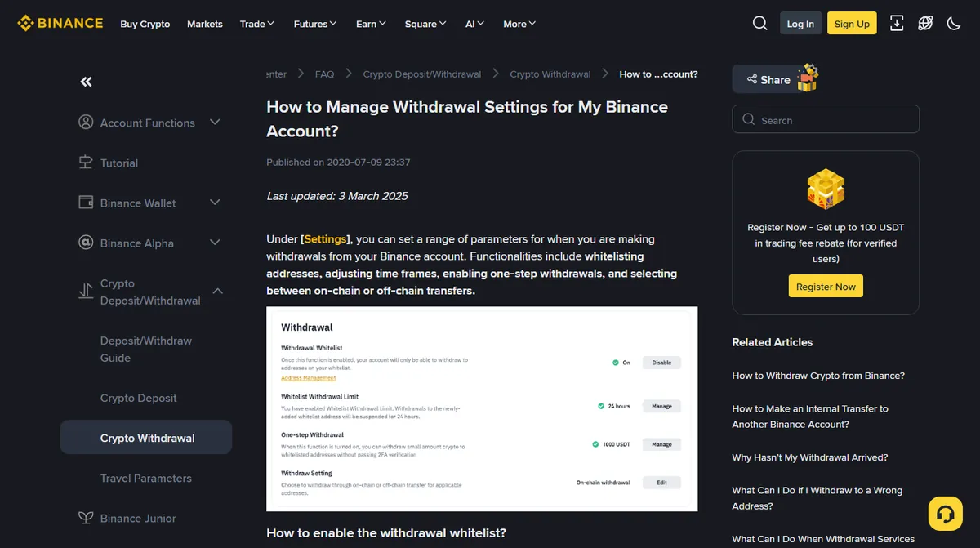
Task: Click the Account Functions user icon
Action: click(x=86, y=123)
